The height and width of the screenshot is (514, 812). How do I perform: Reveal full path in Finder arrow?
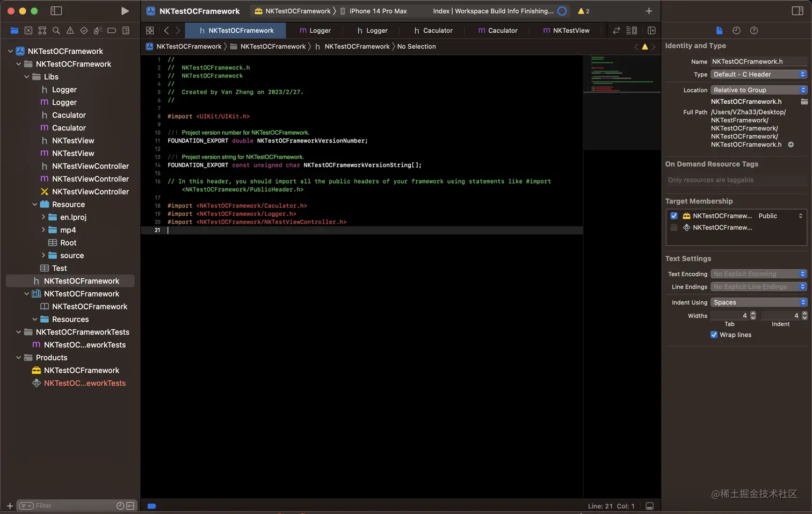(x=791, y=144)
